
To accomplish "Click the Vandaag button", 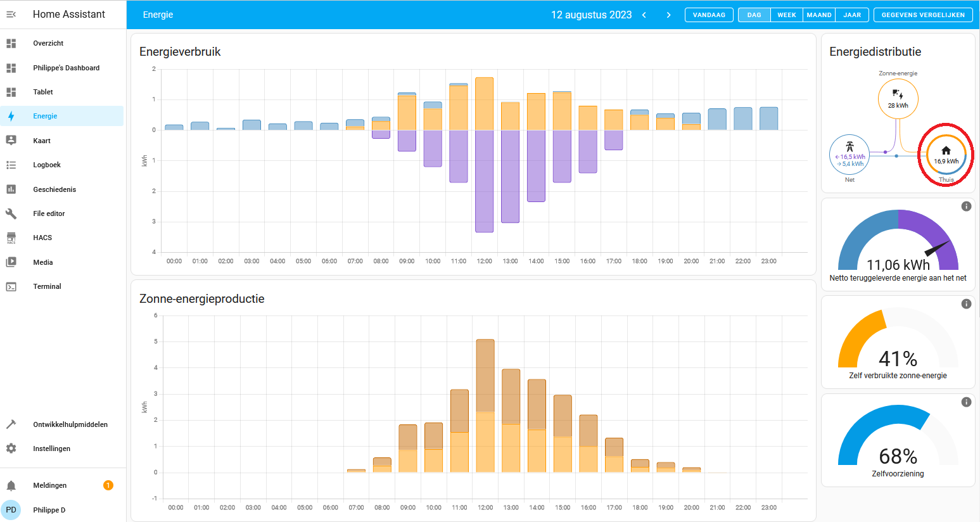I will (709, 15).
